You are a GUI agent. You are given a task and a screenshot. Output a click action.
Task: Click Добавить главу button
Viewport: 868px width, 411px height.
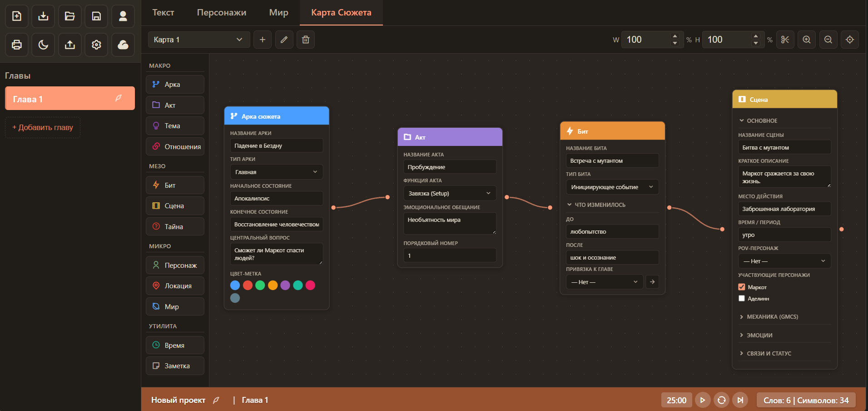(x=43, y=127)
